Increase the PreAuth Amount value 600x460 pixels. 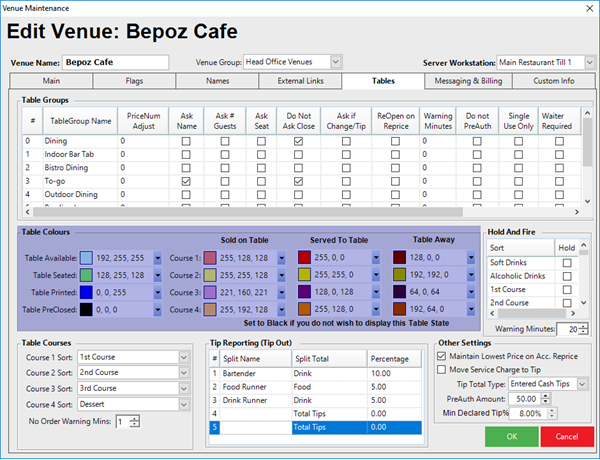coord(546,396)
